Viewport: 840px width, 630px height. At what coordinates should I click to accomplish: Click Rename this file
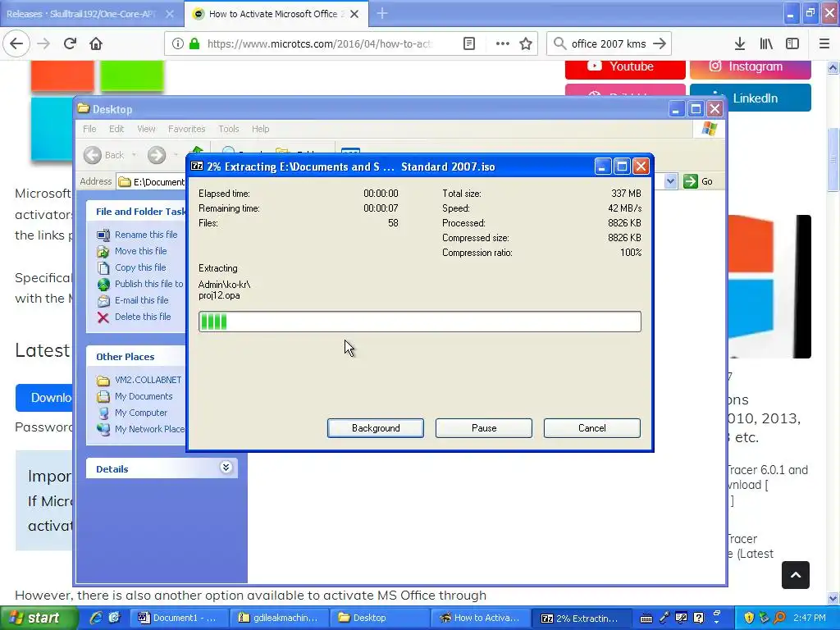[x=146, y=235]
